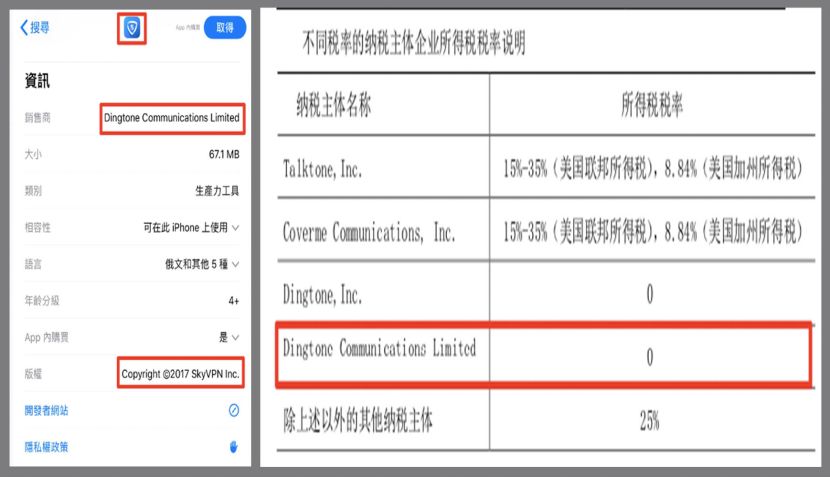
Task: Click the table title 不同税率的纳税主体企业所得税税率说明
Action: [413, 42]
